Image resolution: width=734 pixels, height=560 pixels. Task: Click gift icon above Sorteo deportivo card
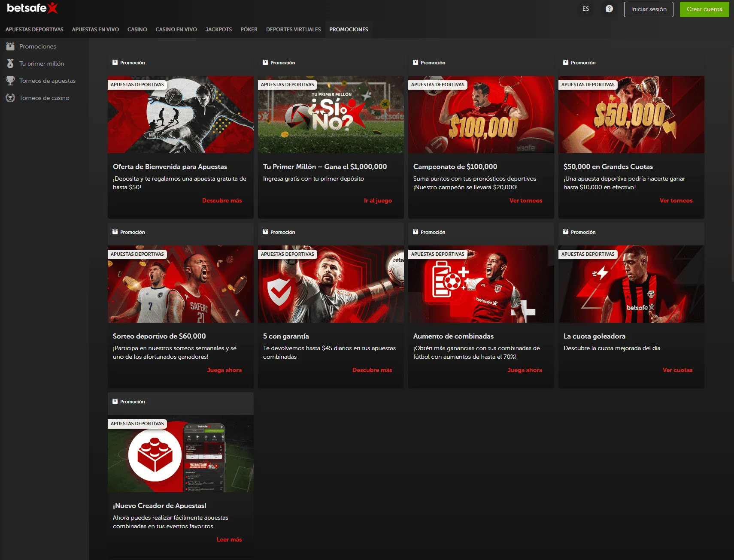coord(115,232)
